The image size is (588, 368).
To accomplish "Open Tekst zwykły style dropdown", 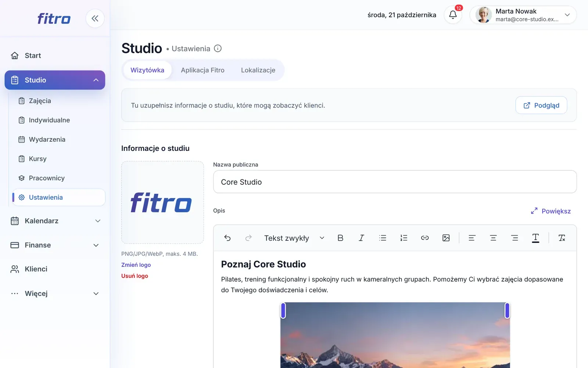I will (x=294, y=238).
